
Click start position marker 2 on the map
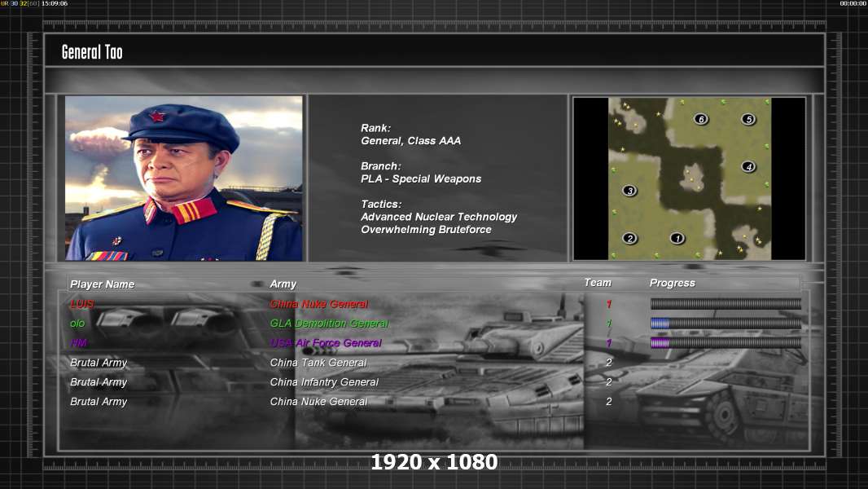(x=629, y=238)
